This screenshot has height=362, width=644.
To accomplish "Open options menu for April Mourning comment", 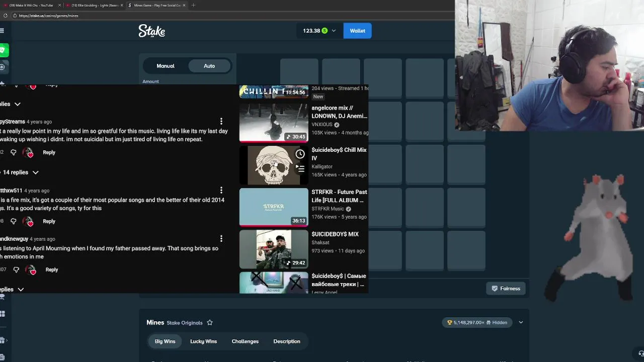I will click(221, 238).
